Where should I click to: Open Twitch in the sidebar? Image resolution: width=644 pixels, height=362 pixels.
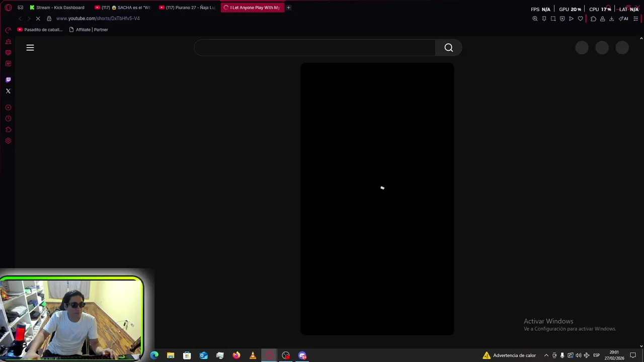click(x=8, y=79)
